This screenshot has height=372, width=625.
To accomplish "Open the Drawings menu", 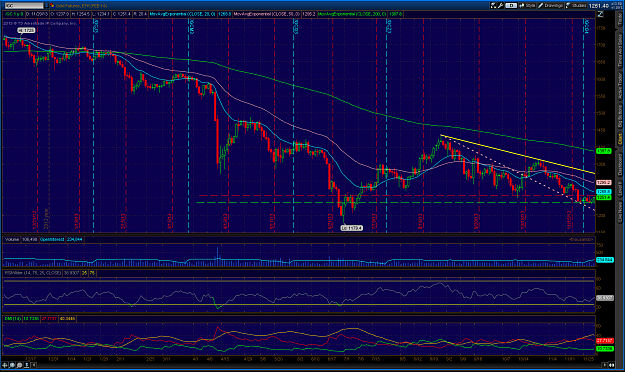I will (x=550, y=6).
